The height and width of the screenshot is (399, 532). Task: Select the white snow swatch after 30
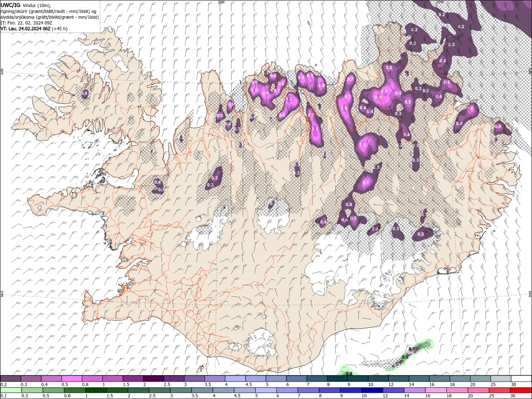[x=521, y=379]
